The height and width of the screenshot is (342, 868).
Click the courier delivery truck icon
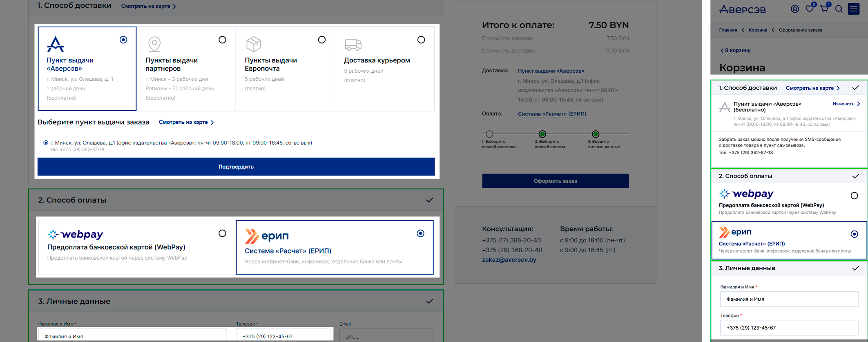pos(353,44)
